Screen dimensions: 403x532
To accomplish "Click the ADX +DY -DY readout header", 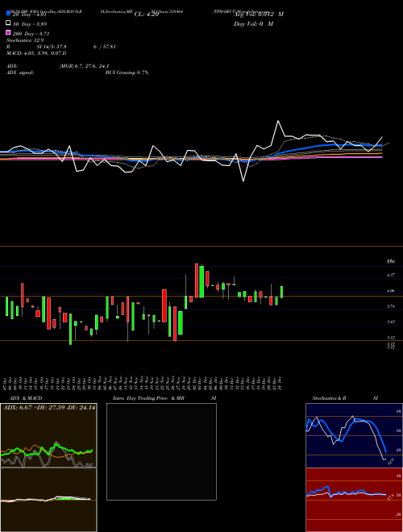I will 49,408.
